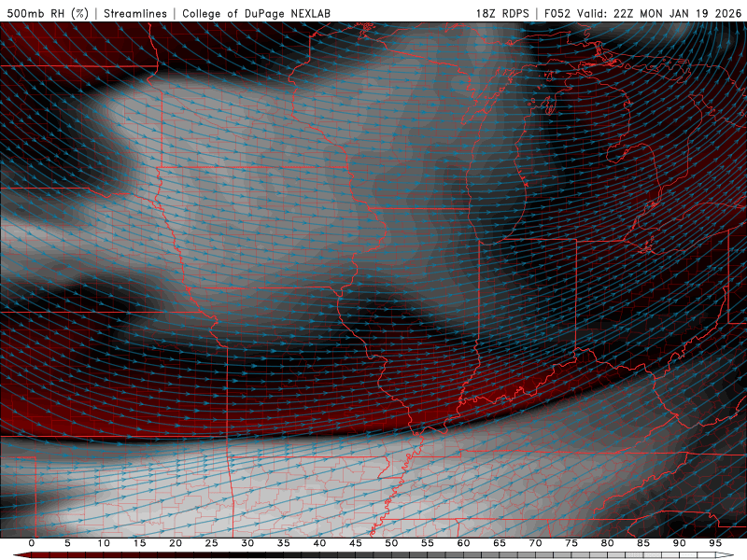Click the 60 value on the colorbar
The width and height of the screenshot is (747, 560).
[463, 543]
